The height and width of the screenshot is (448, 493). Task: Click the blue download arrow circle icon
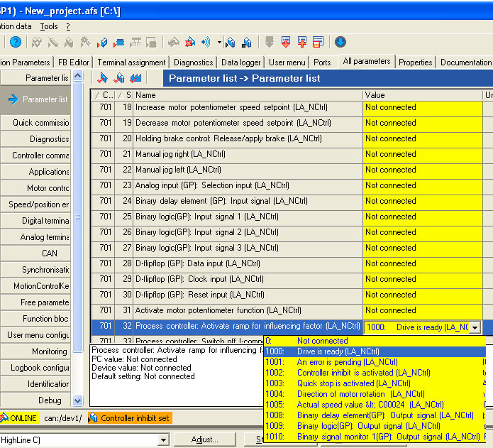tap(340, 43)
